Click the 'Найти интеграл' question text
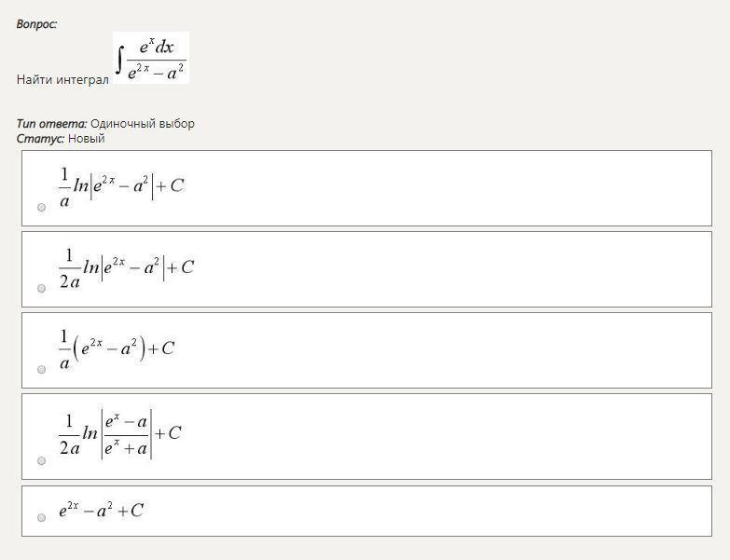This screenshot has height=560, width=730. point(62,79)
